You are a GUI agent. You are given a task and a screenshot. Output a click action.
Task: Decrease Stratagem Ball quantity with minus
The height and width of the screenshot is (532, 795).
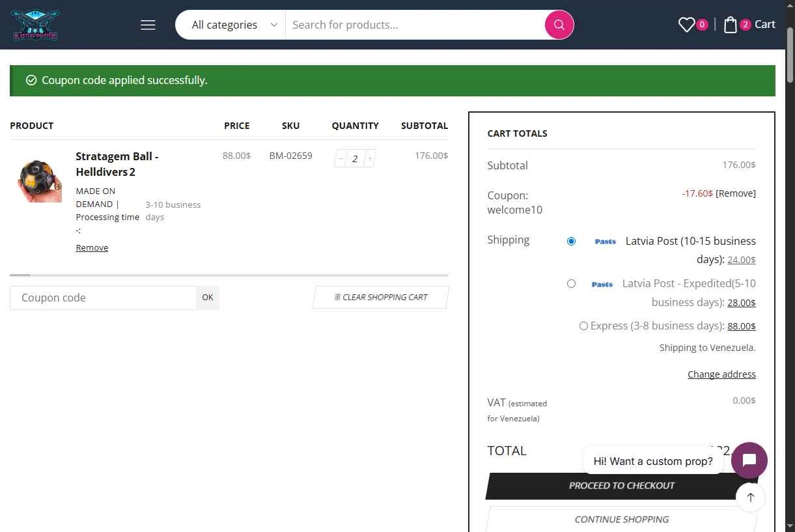tap(341, 159)
